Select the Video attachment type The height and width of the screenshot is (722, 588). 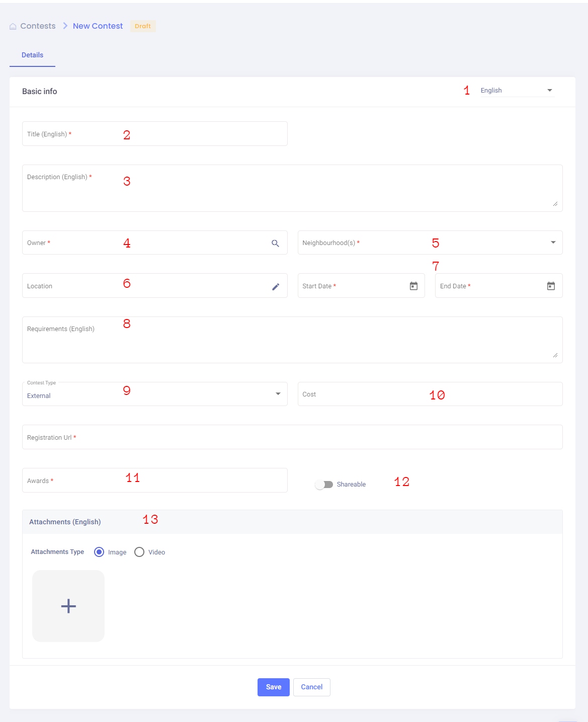point(139,552)
